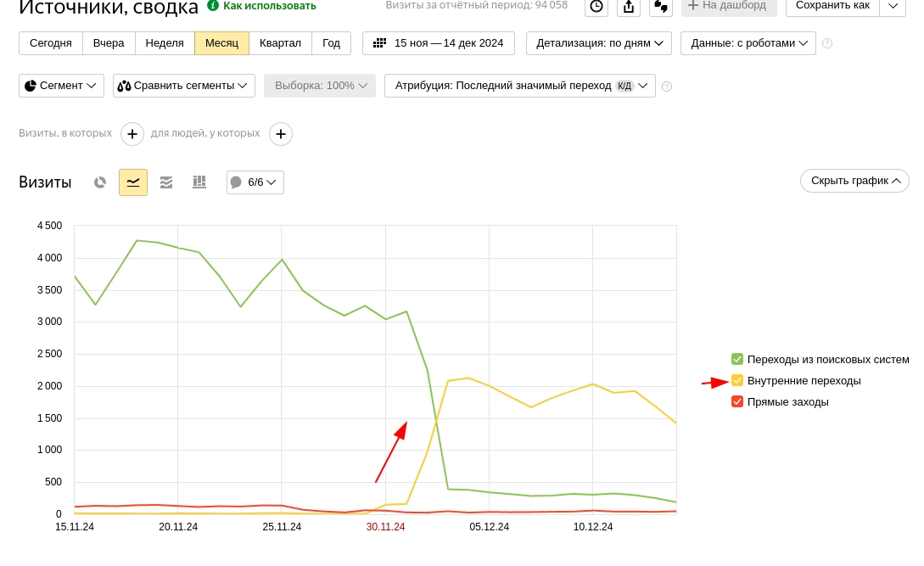This screenshot has width=924, height=566.
Task: Open 'Атрибуция: Последний значимый переход' dropdown
Action: [x=520, y=86]
